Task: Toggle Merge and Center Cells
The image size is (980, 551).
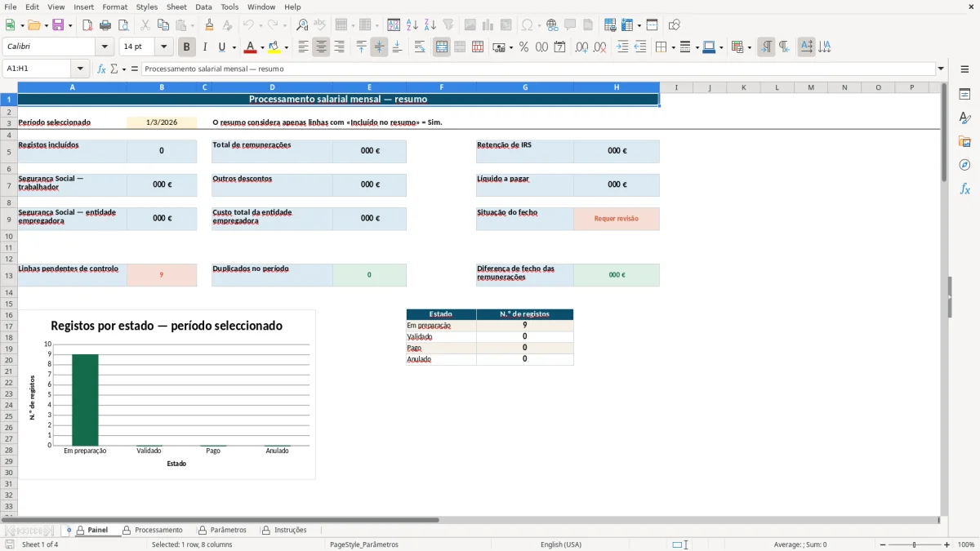Action: (442, 47)
